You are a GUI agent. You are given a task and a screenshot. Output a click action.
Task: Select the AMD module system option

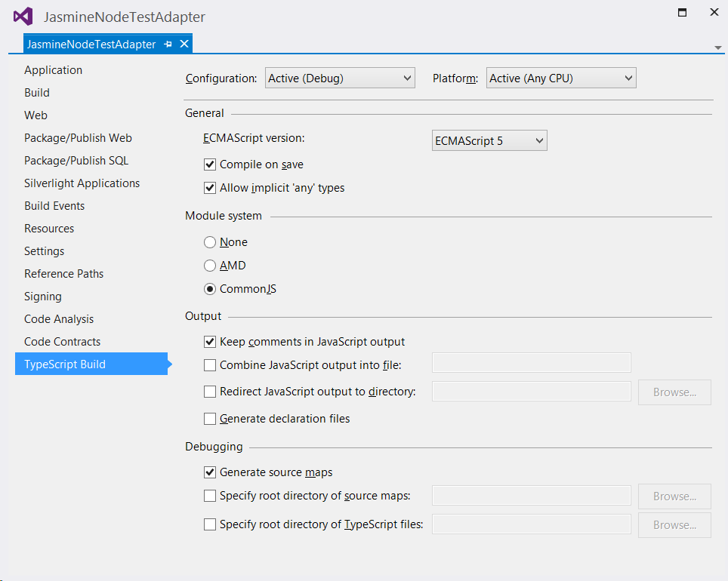pos(210,266)
